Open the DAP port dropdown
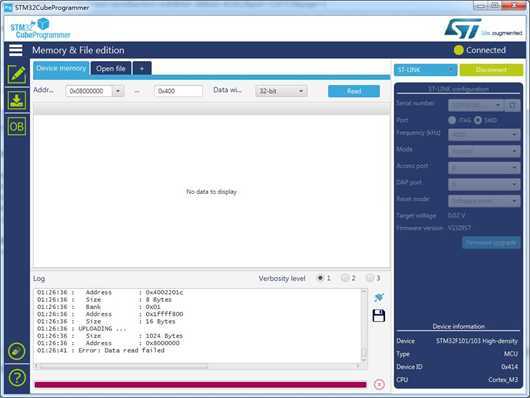 484,184
